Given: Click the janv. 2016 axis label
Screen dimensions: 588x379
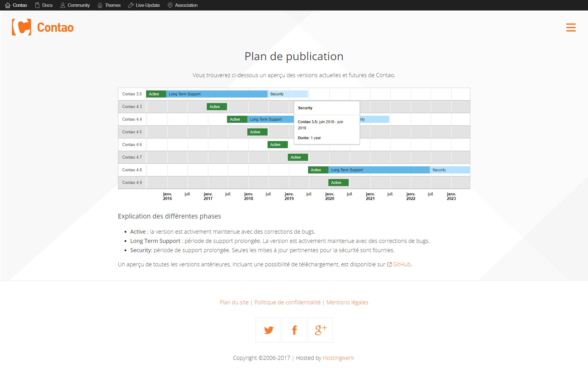Looking at the screenshot, I should pos(167,196).
